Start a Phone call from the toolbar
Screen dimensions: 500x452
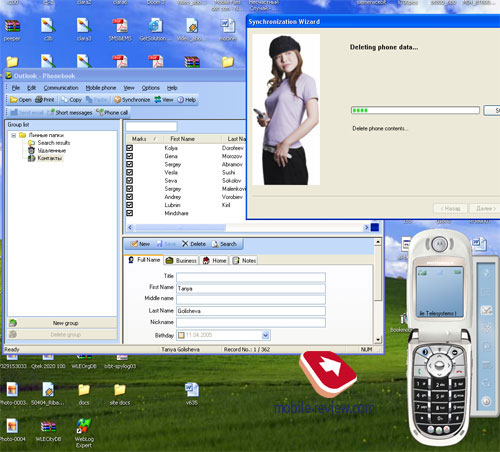(112, 112)
